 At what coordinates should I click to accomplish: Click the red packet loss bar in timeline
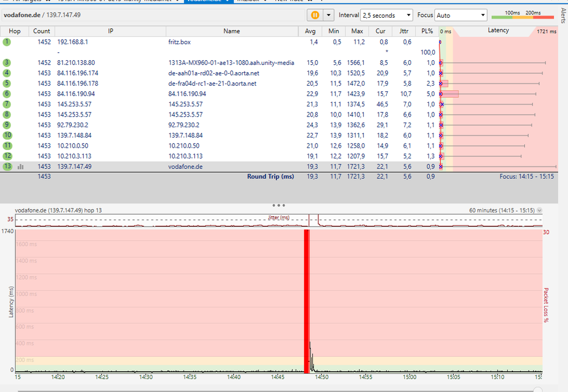click(306, 301)
